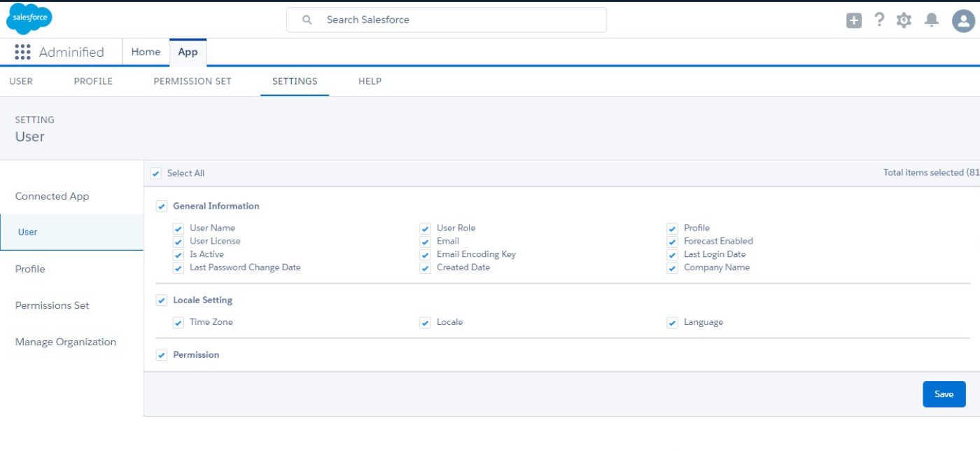Open the user profile avatar
The width and height of the screenshot is (980, 451).
coord(963,20)
